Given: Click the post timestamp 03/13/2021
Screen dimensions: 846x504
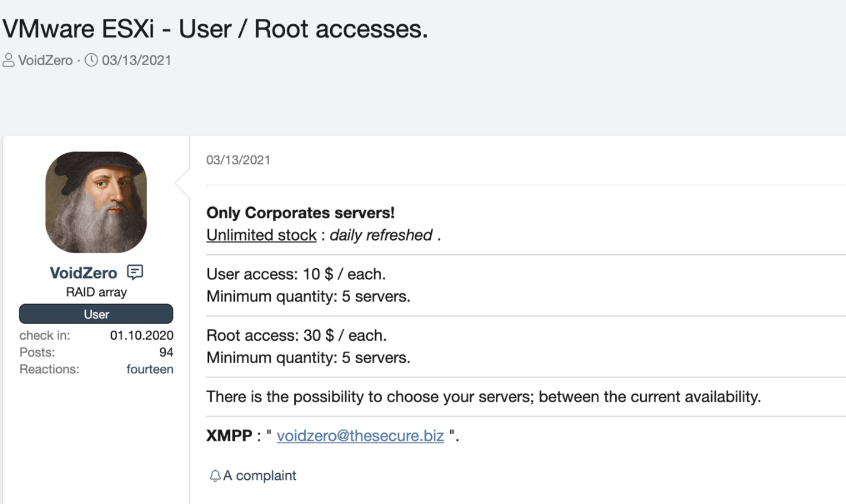Looking at the screenshot, I should 238,160.
